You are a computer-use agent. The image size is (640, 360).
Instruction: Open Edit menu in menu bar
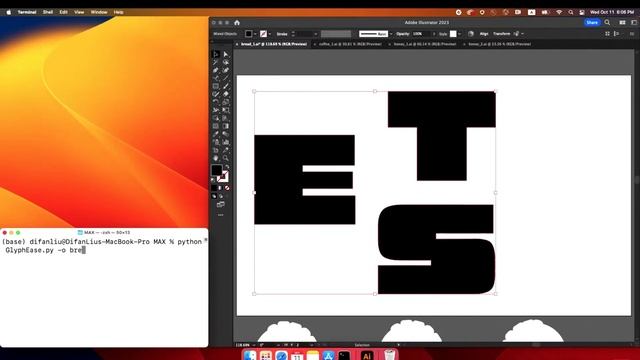pyautogui.click(x=63, y=12)
